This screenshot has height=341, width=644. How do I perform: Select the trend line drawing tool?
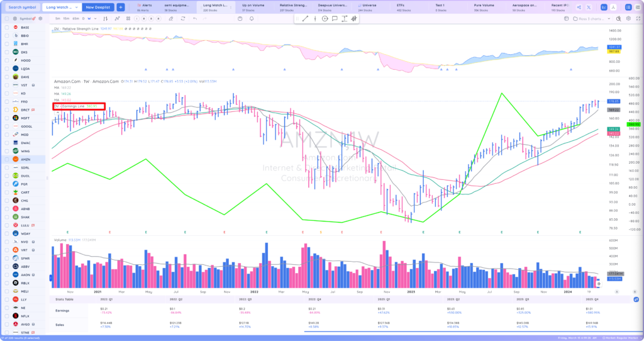305,18
